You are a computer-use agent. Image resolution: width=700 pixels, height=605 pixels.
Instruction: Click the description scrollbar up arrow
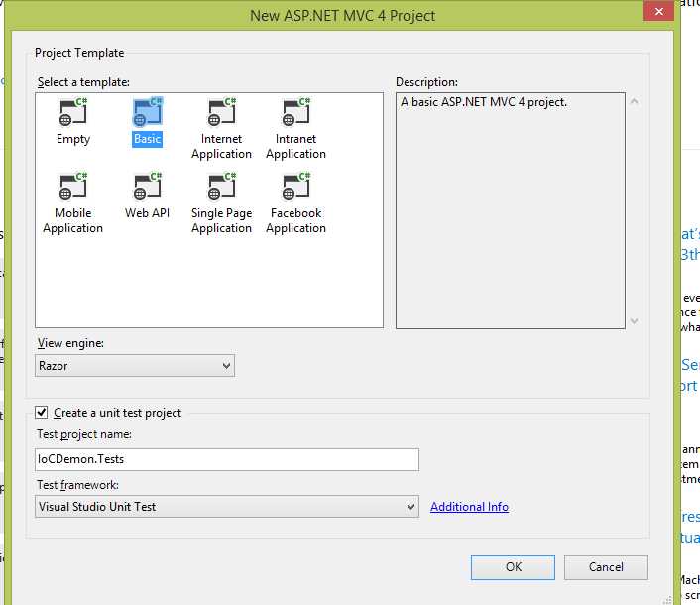click(634, 102)
